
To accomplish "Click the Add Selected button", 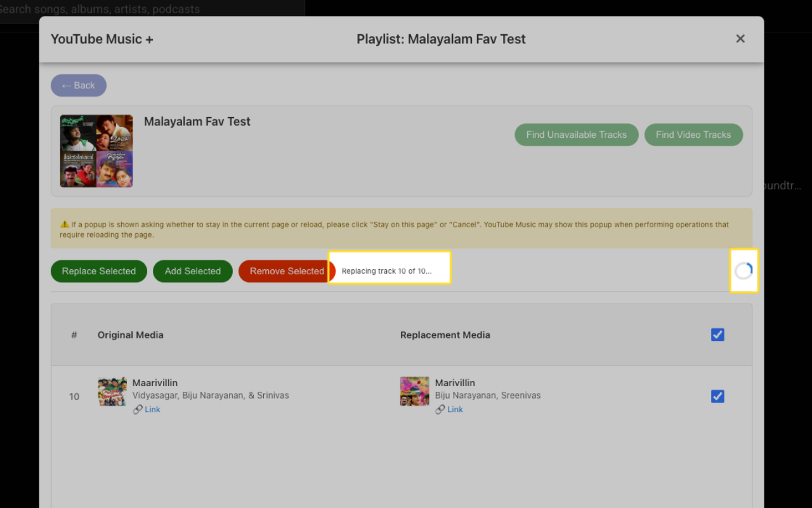I will pyautogui.click(x=193, y=271).
